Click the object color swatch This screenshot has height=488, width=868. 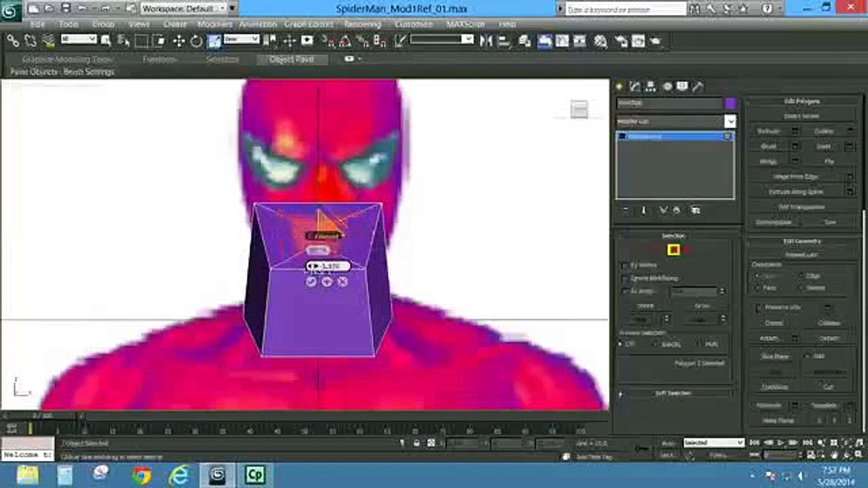point(730,103)
